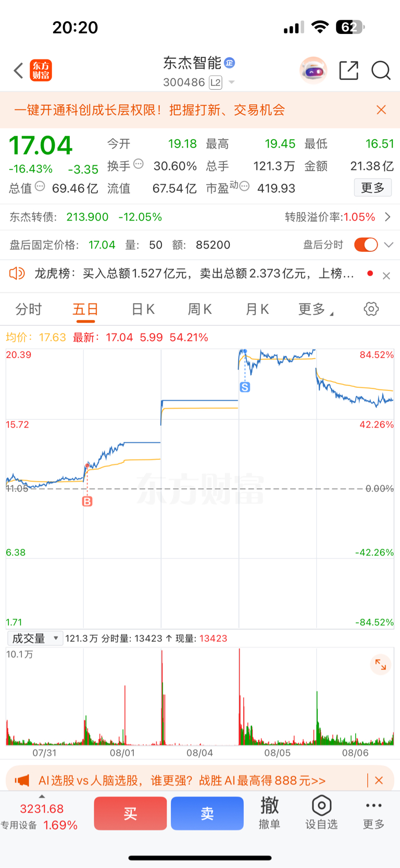400x868 pixels.
Task: Tap the blue 卖 button
Action: [x=207, y=813]
